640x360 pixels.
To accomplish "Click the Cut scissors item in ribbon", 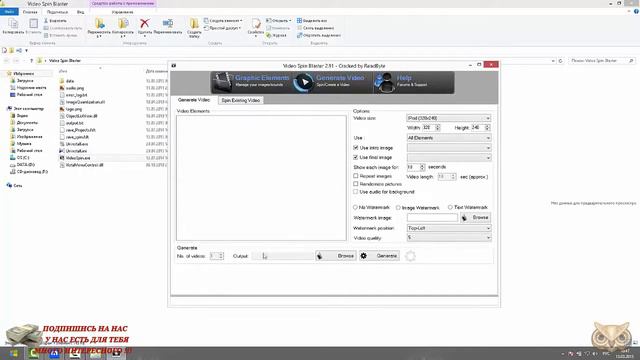I will pyautogui.click(x=56, y=20).
